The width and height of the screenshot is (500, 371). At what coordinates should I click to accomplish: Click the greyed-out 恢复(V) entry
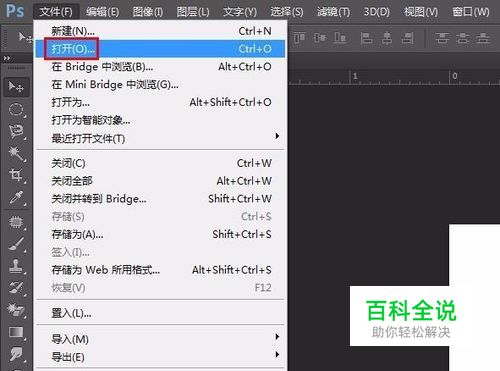(160, 288)
